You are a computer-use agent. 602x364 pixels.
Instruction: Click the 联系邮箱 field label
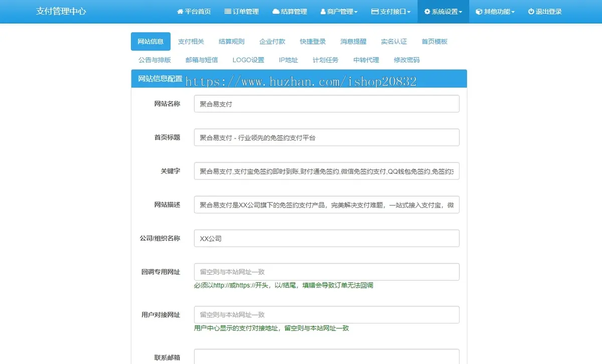(x=167, y=357)
